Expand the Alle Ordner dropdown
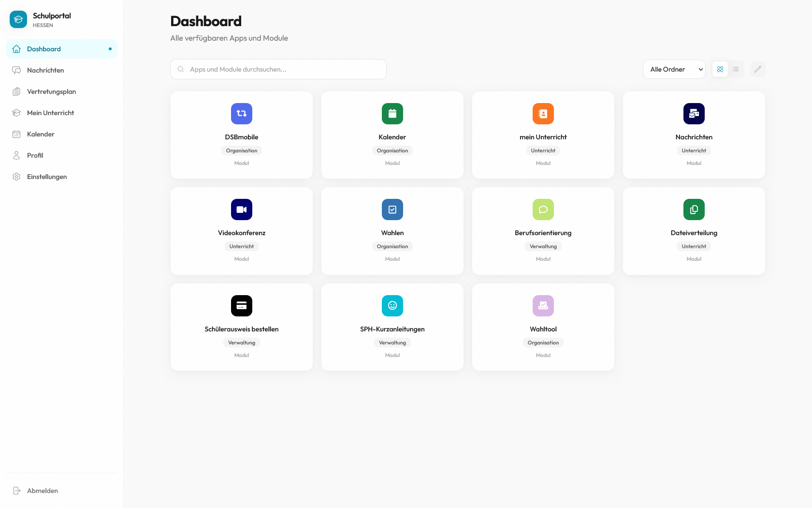 coord(674,69)
